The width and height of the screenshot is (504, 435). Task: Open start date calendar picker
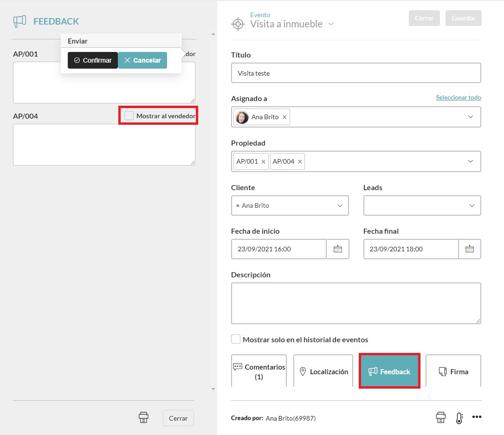(338, 249)
